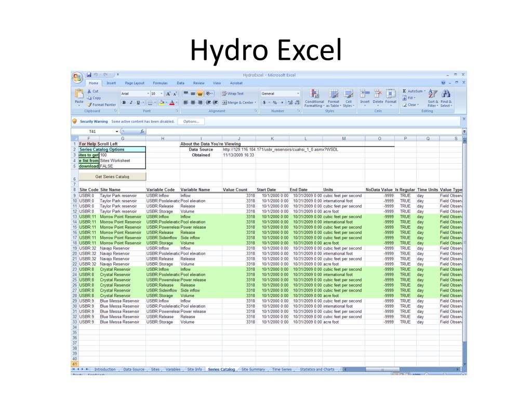Open Format as Table gallery
Image resolution: width=532 pixels, height=399 pixels.
coord(333,98)
